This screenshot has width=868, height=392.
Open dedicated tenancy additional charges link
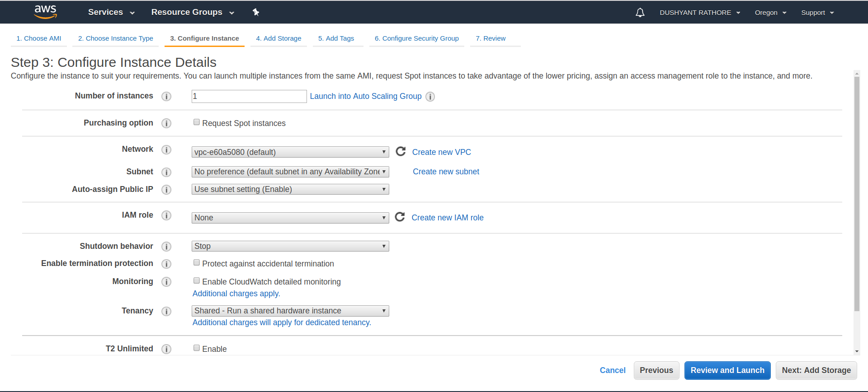click(x=282, y=322)
